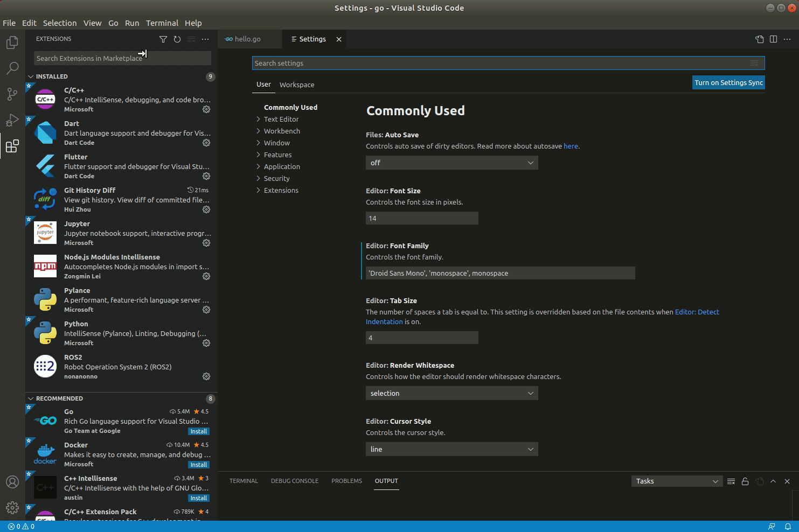Image resolution: width=799 pixels, height=532 pixels.
Task: Close the bottom panel
Action: 787,481
